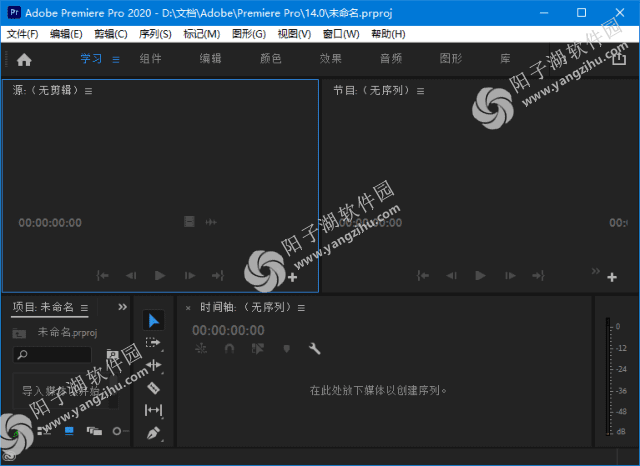Click the Drag Audio Only icon in Source
Image resolution: width=640 pixels, height=466 pixels.
click(x=211, y=222)
